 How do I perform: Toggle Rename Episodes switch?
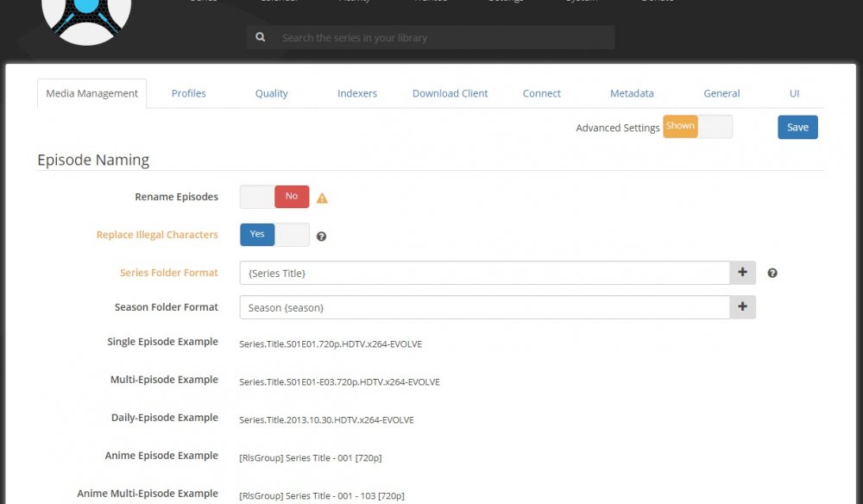pyautogui.click(x=274, y=197)
